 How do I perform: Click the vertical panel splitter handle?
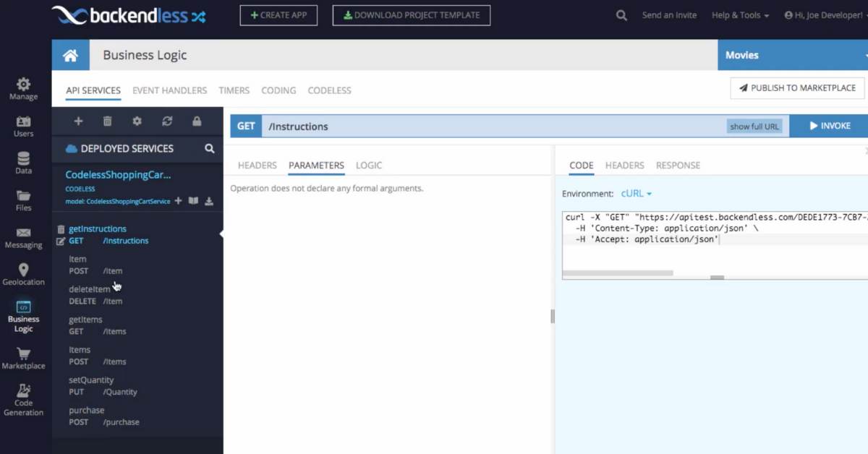point(553,316)
